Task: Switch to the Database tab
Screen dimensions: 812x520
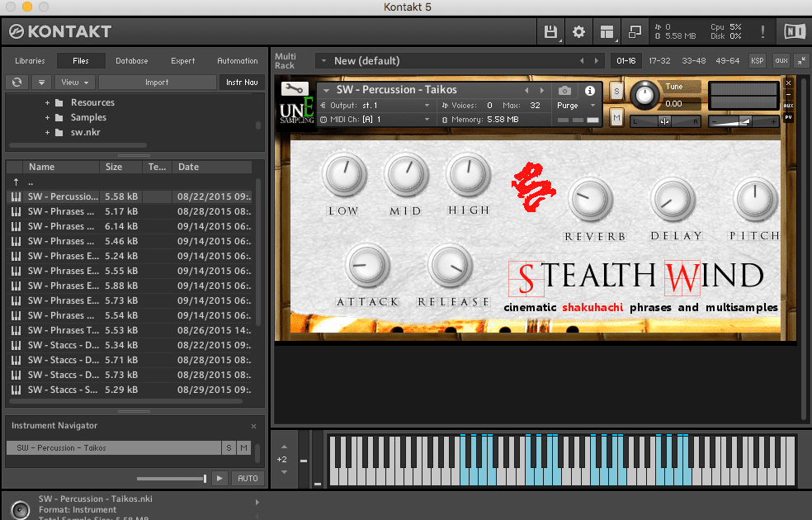Action: pos(131,60)
